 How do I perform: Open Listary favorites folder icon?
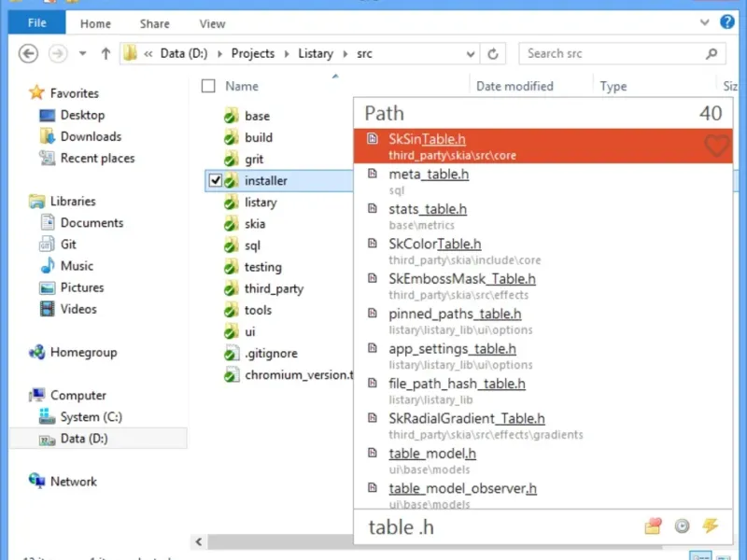(x=653, y=525)
